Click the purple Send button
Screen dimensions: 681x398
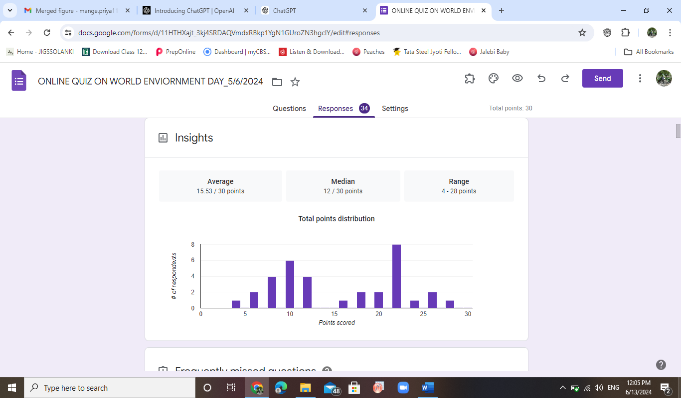tap(602, 78)
